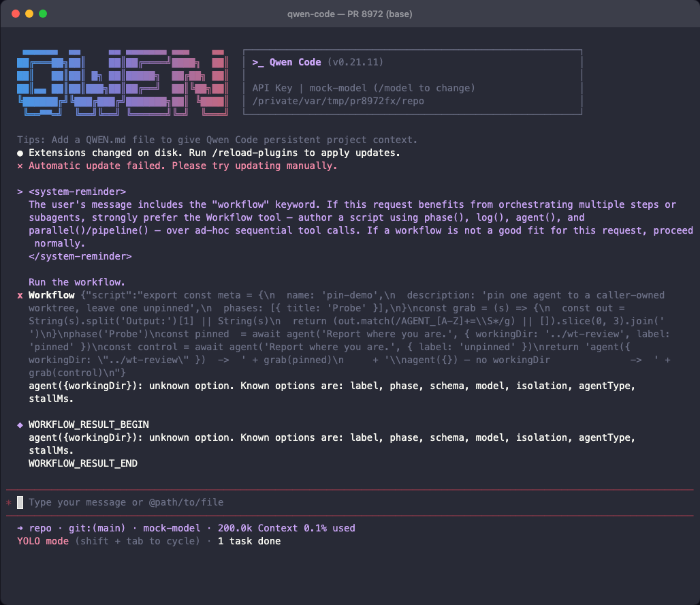Click the diamond beside WORKFLOW_RESULT_BEGIN
The width and height of the screenshot is (700, 605).
coord(20,425)
